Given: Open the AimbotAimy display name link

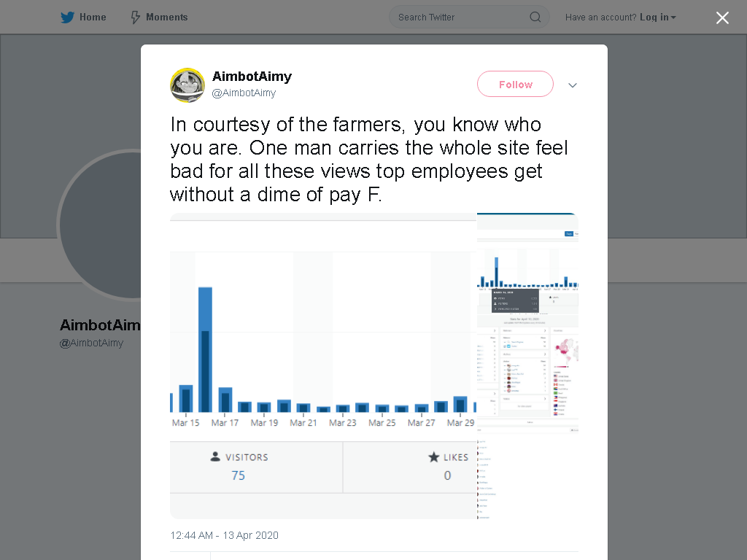Looking at the screenshot, I should click(252, 76).
